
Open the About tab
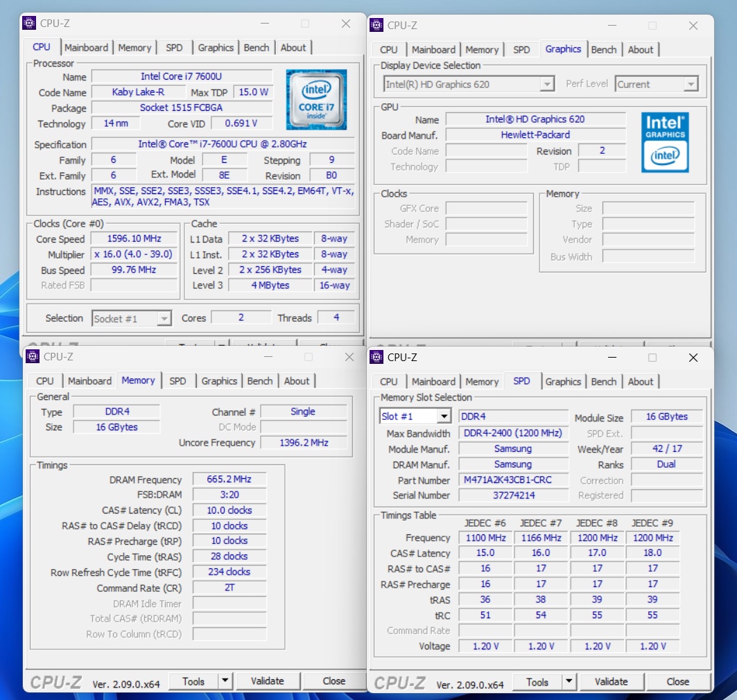(294, 47)
